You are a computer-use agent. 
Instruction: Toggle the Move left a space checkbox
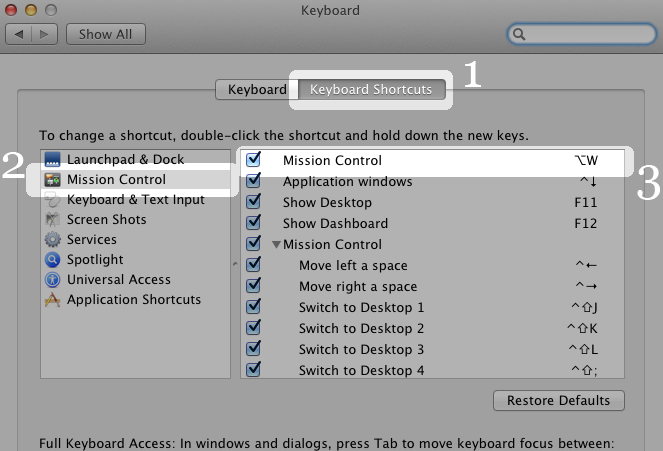coord(253,265)
